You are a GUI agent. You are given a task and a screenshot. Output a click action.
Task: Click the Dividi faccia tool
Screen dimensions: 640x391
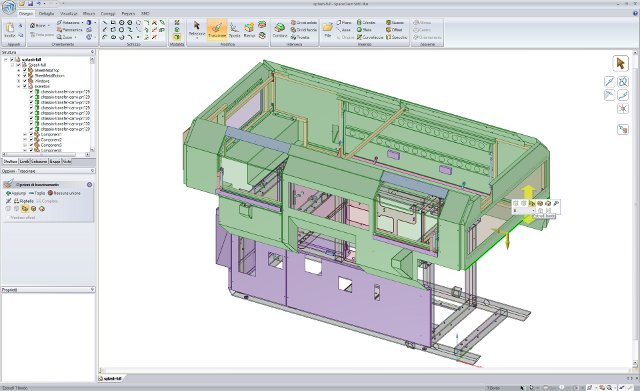(x=304, y=30)
